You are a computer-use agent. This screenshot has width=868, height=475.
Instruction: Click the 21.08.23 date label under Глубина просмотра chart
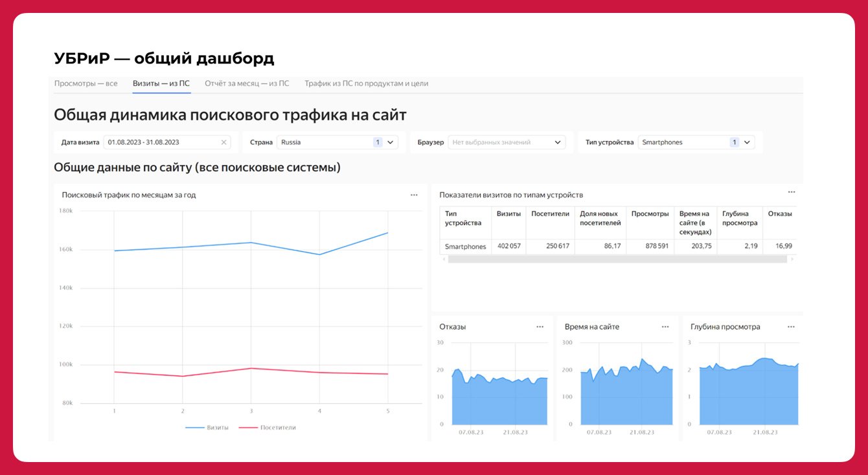(x=765, y=432)
